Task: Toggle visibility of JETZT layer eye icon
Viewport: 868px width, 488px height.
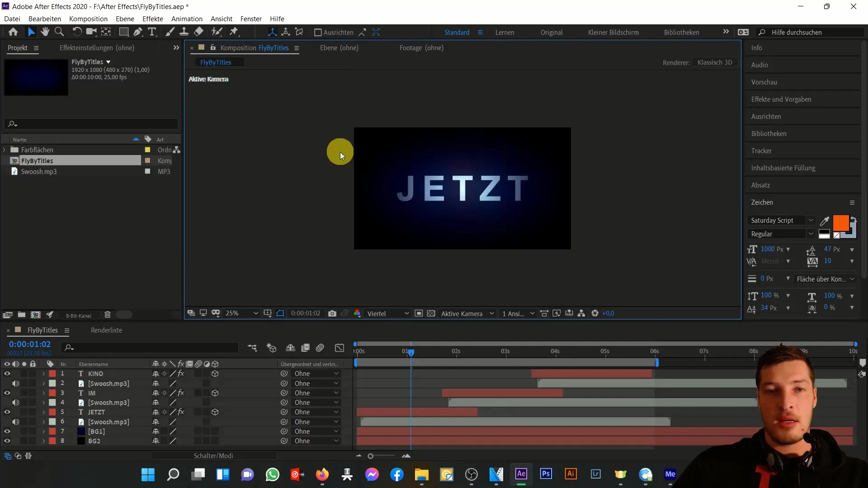Action: point(7,412)
